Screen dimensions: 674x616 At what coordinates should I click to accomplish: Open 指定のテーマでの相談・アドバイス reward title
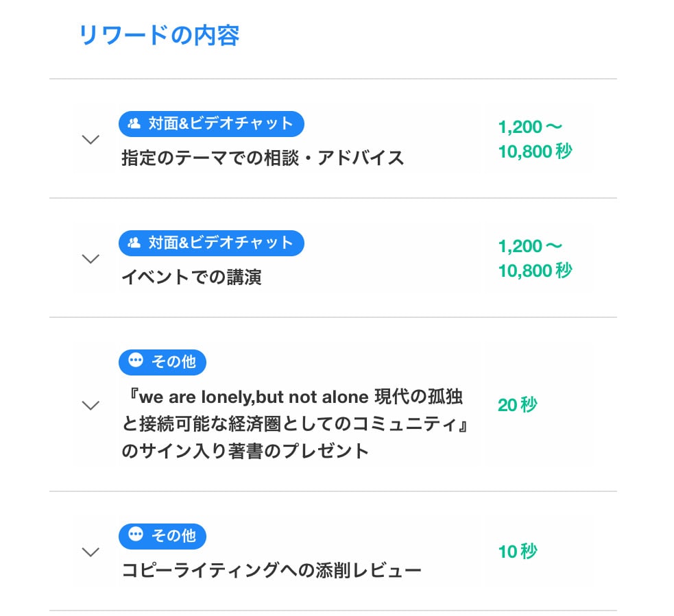pos(263,158)
